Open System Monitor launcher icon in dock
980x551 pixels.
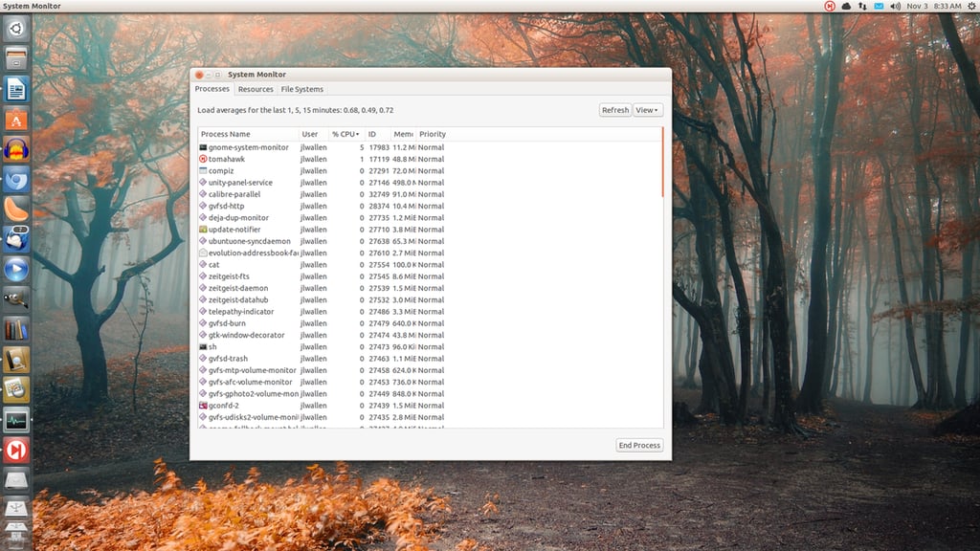[16, 420]
